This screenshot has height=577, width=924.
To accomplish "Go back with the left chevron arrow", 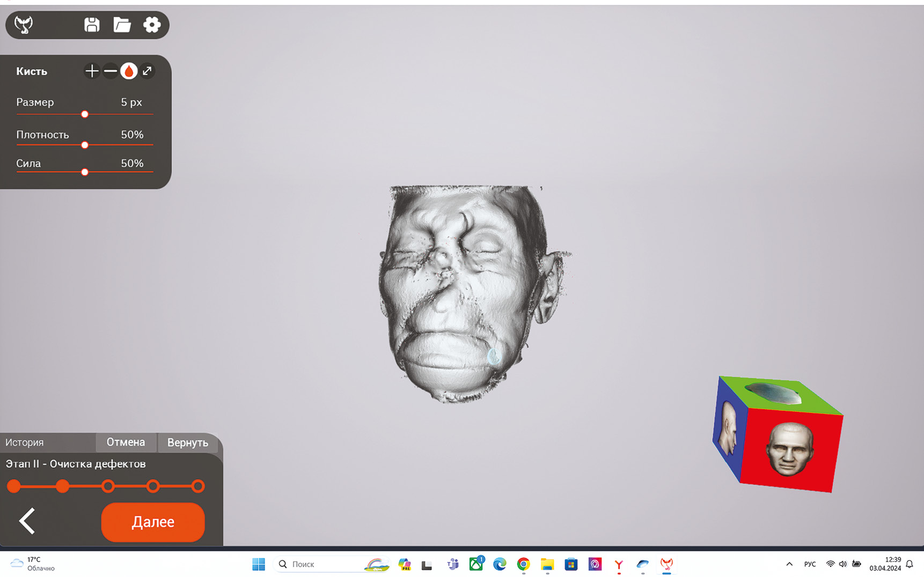I will (x=27, y=521).
